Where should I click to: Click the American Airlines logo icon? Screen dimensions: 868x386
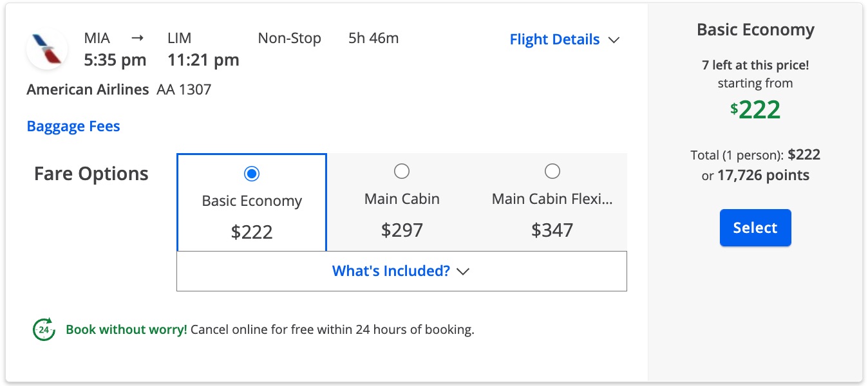pyautogui.click(x=48, y=50)
